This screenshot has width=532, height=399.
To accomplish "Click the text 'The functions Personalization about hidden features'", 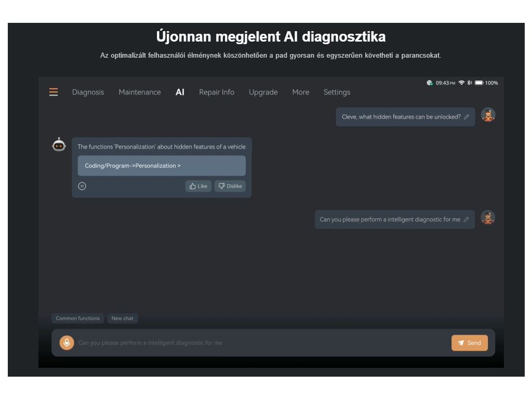I will coord(162,147).
